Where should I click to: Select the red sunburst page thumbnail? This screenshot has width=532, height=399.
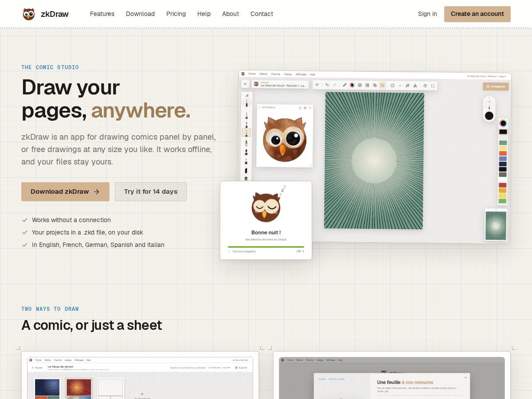point(78,389)
